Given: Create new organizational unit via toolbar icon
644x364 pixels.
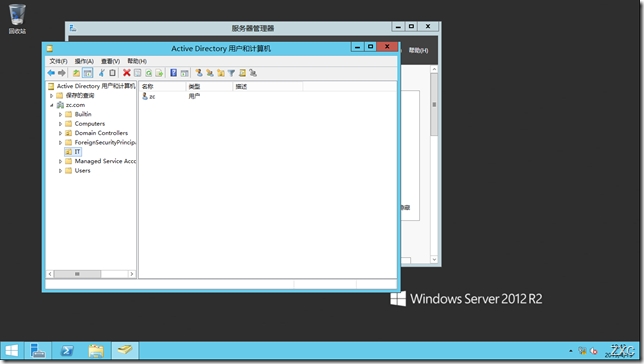Looking at the screenshot, I should (x=221, y=73).
